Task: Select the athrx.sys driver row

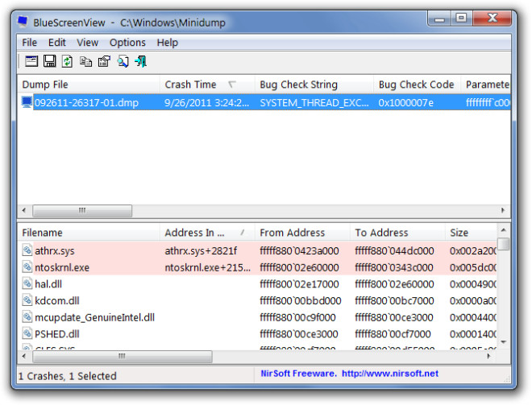Action: click(x=257, y=250)
